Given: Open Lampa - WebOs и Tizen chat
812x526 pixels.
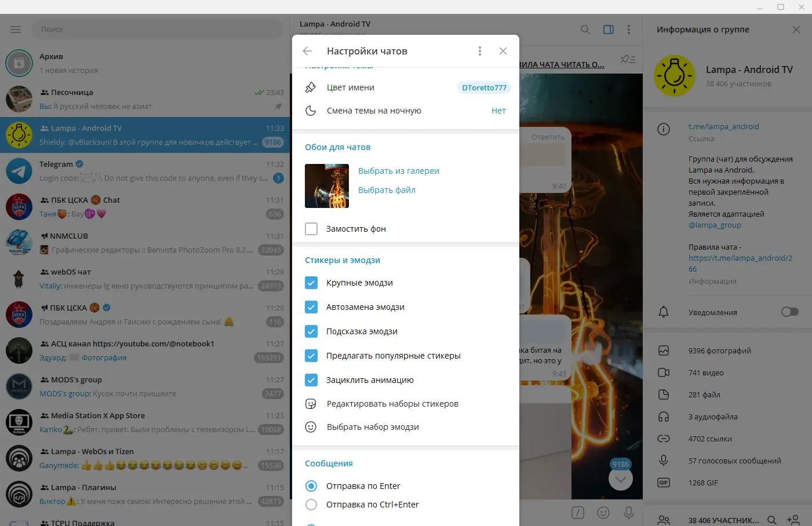Looking at the screenshot, I should click(x=145, y=458).
